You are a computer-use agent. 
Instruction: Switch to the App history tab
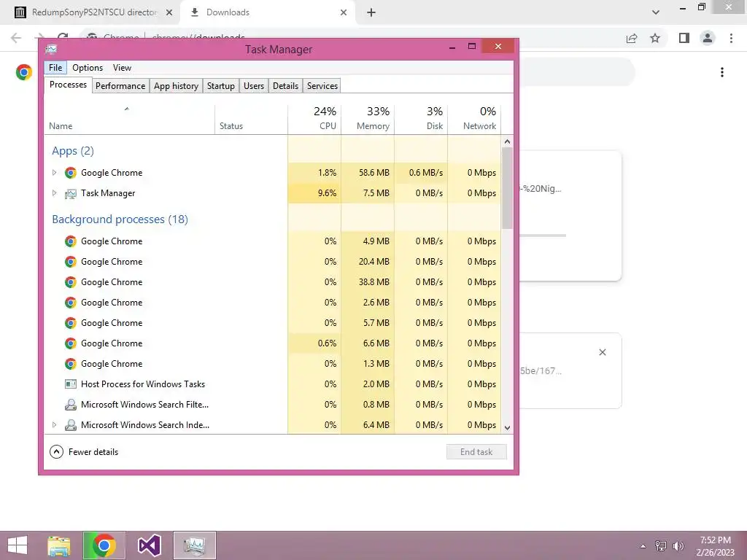(x=176, y=86)
